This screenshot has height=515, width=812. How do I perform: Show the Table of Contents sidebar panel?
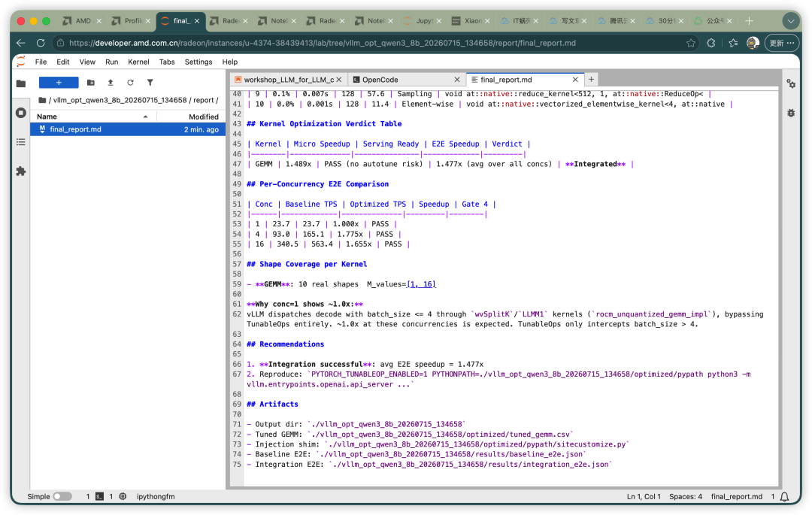[21, 142]
